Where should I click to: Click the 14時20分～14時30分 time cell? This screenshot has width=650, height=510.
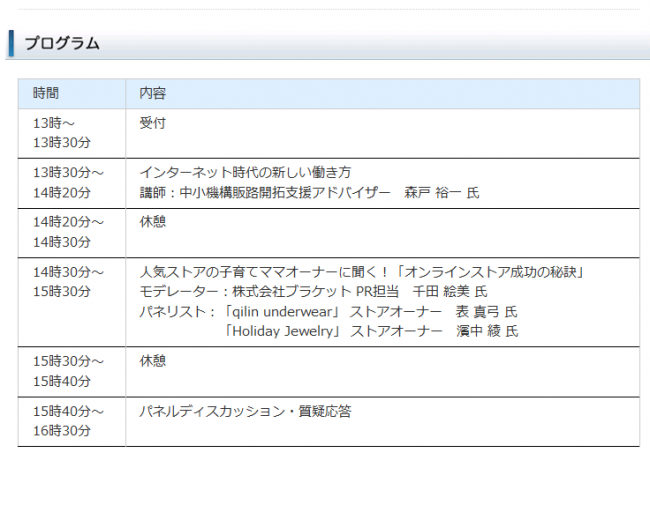(72, 233)
